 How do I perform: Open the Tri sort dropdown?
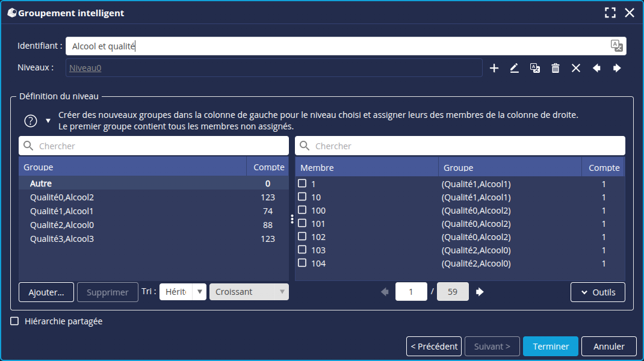tap(183, 292)
